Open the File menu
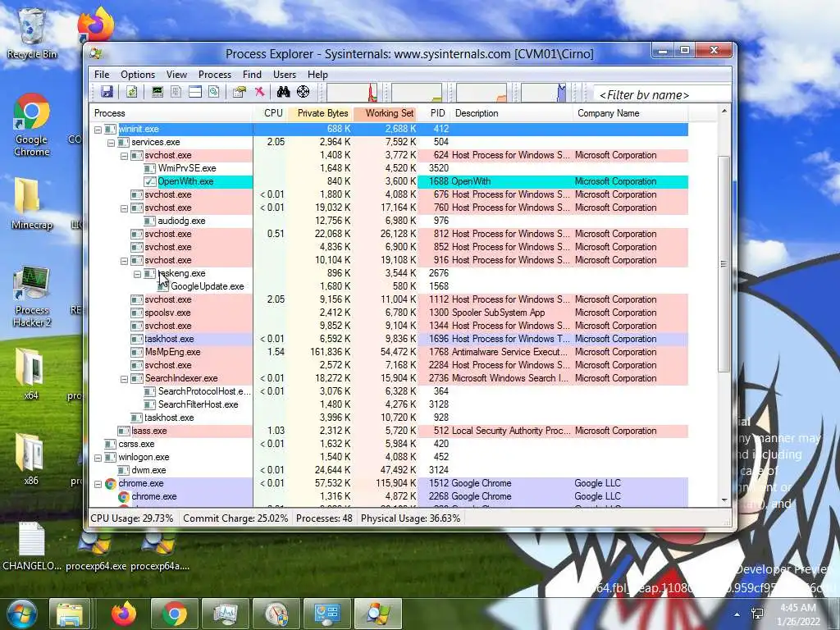Image resolution: width=840 pixels, height=630 pixels. point(102,75)
